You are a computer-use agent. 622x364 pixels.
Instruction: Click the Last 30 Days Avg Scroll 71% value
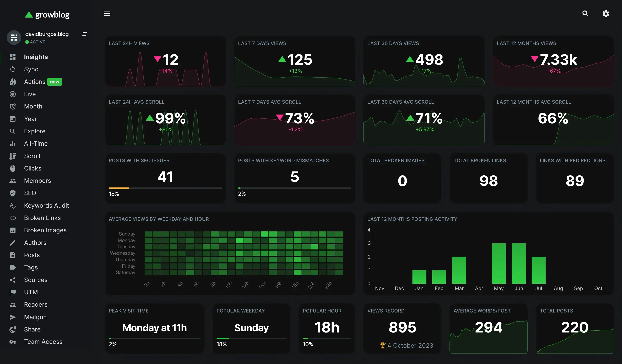[x=429, y=118]
